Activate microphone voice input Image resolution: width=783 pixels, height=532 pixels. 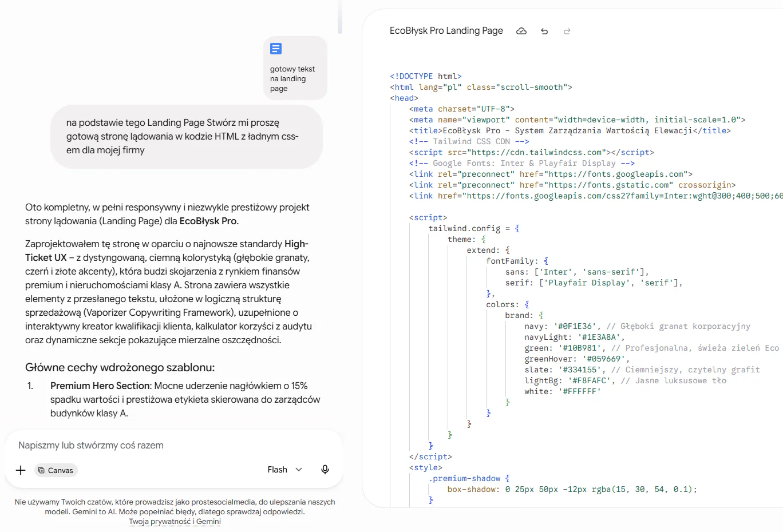pos(325,470)
